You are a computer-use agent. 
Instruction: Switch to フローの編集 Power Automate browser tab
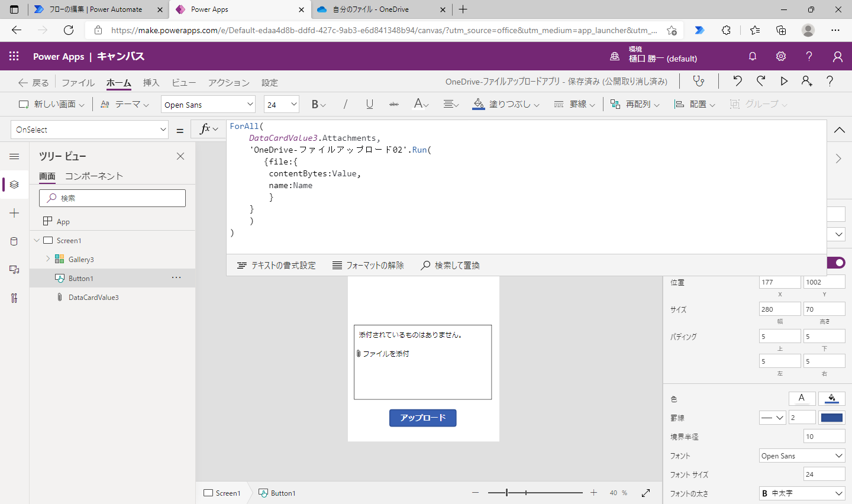pos(98,9)
